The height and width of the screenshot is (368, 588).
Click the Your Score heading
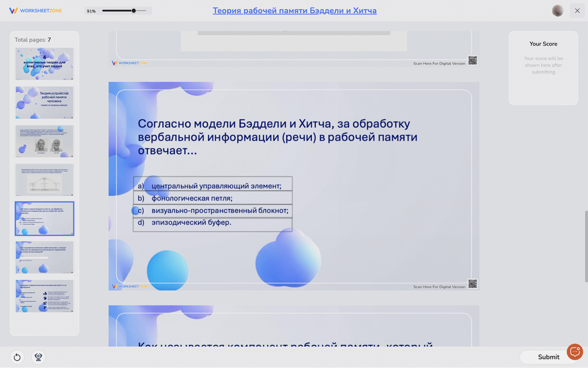click(x=543, y=44)
